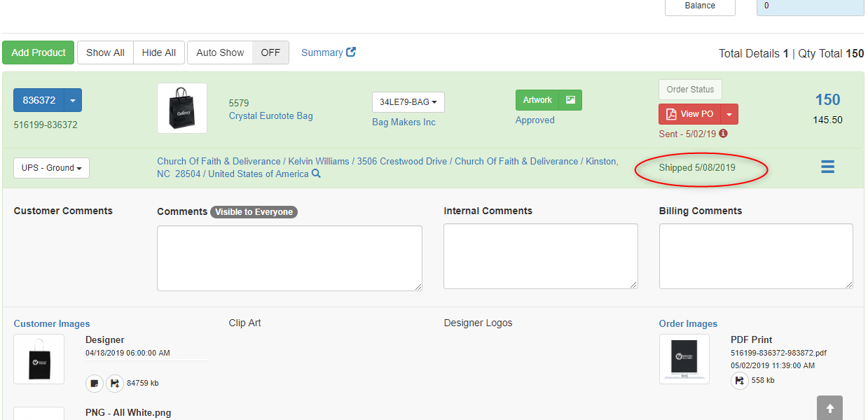Image resolution: width=868 pixels, height=420 pixels.
Task: Expand the 836372 order dropdown arrow
Action: point(73,100)
